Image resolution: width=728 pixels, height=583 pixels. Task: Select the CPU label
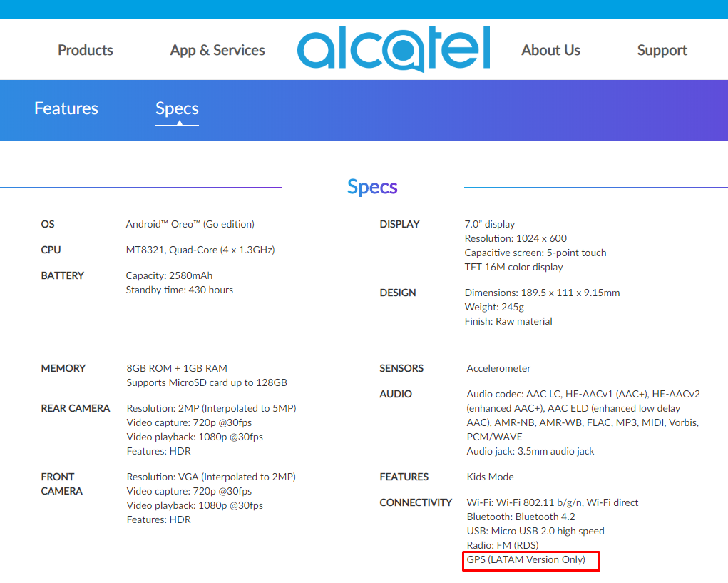point(51,250)
